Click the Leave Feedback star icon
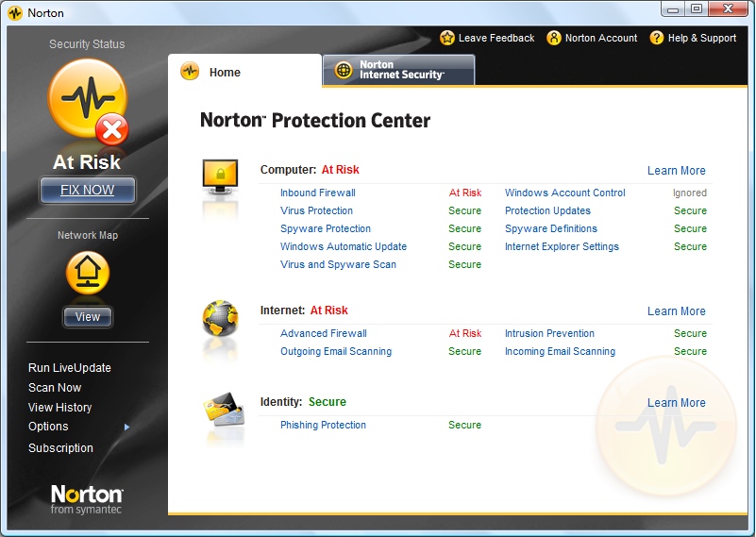Viewport: 756px width, 537px height. click(447, 38)
